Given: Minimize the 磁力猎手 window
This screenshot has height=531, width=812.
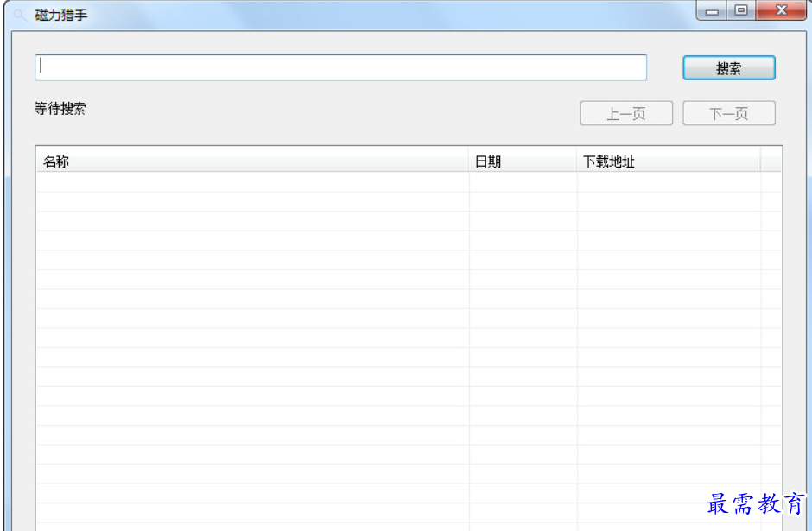Looking at the screenshot, I should pyautogui.click(x=712, y=10).
